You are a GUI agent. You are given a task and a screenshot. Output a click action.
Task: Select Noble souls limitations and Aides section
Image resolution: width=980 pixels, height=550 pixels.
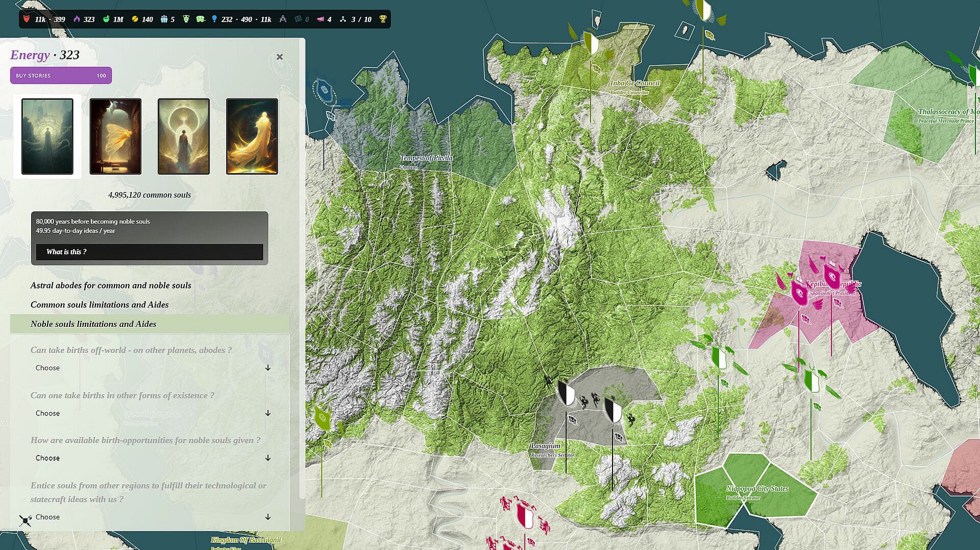coord(93,324)
